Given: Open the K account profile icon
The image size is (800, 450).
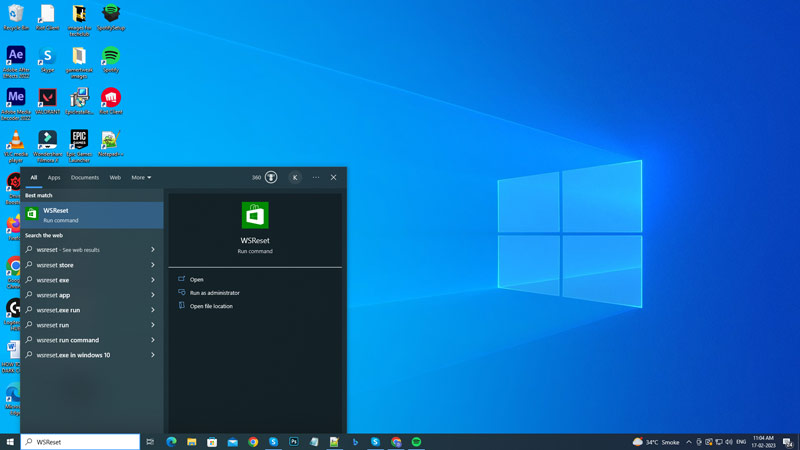Looking at the screenshot, I should point(294,177).
